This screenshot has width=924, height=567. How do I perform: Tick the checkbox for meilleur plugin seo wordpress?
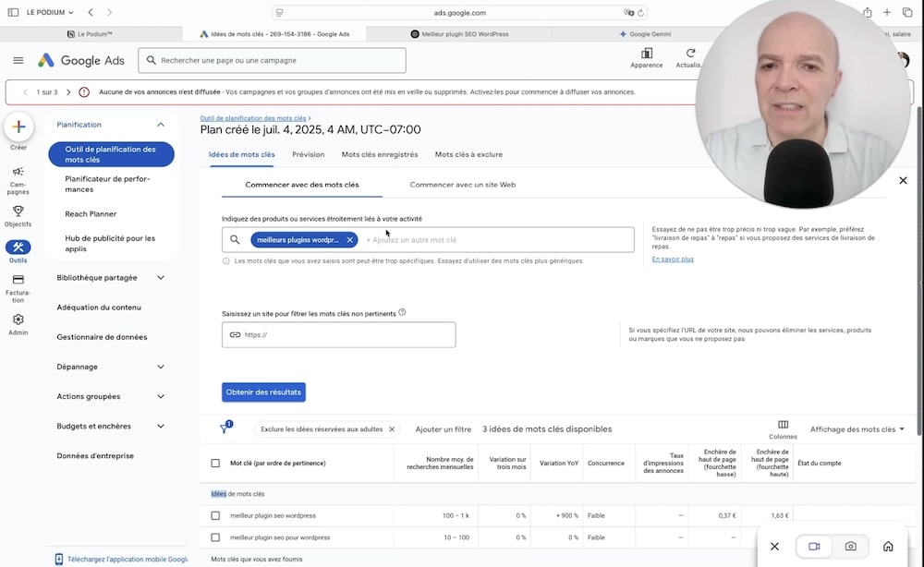coord(215,515)
